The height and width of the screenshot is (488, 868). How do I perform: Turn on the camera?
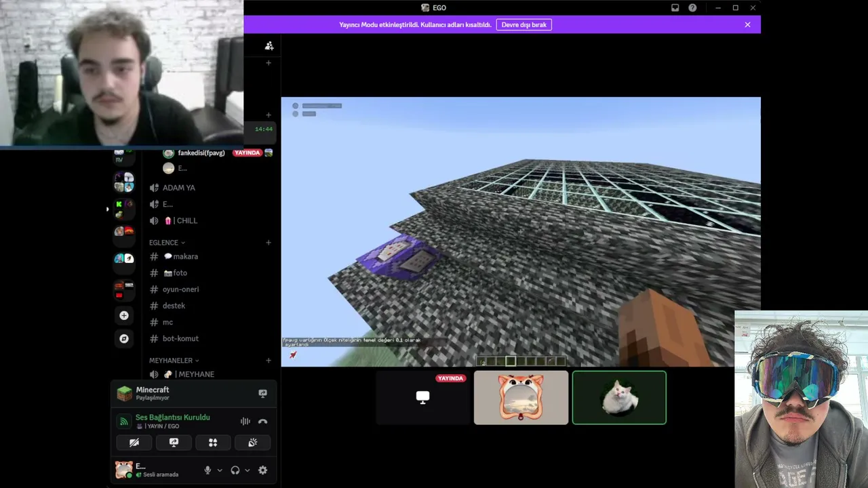[x=134, y=443]
